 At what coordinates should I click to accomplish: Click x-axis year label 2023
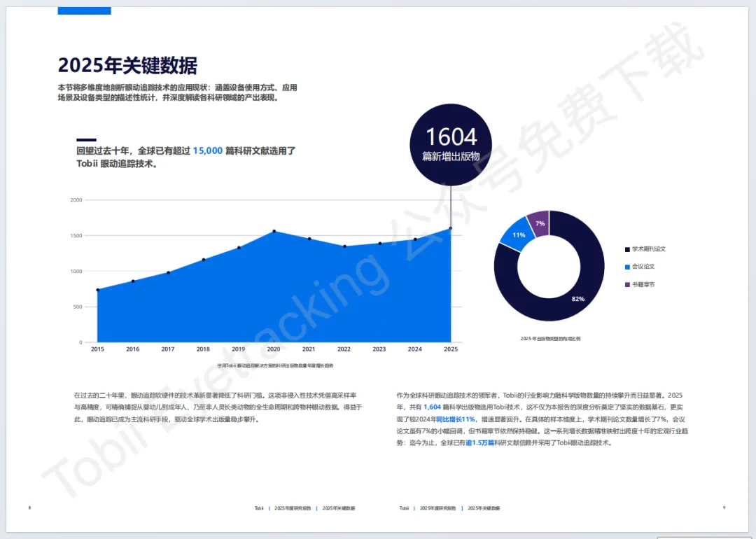(x=379, y=349)
